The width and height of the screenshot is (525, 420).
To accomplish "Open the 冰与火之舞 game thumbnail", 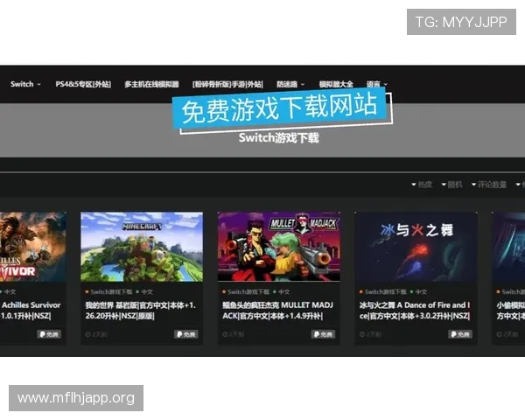I will tap(416, 247).
